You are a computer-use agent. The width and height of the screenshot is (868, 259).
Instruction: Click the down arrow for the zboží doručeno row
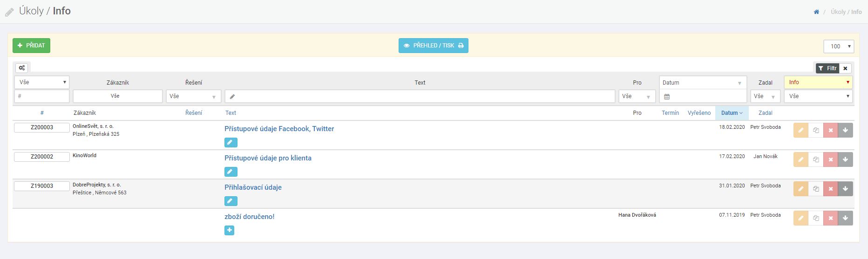pos(845,219)
